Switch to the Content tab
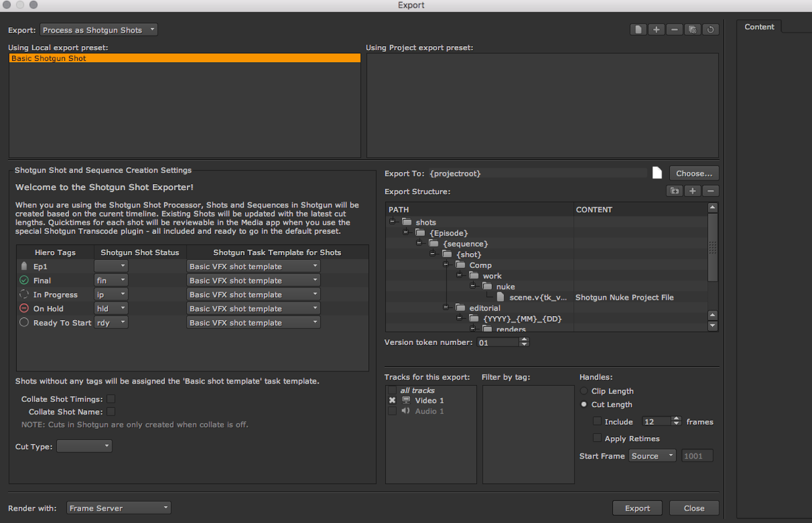 tap(759, 27)
